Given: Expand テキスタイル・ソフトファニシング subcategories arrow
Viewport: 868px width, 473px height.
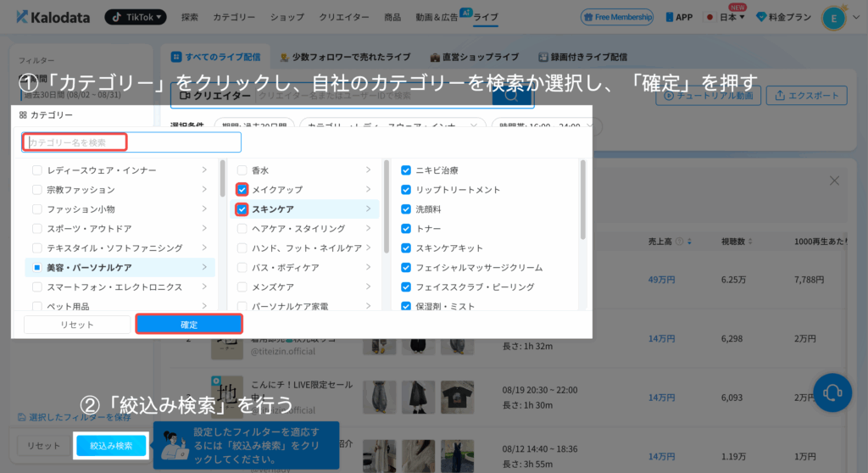Looking at the screenshot, I should pyautogui.click(x=204, y=248).
